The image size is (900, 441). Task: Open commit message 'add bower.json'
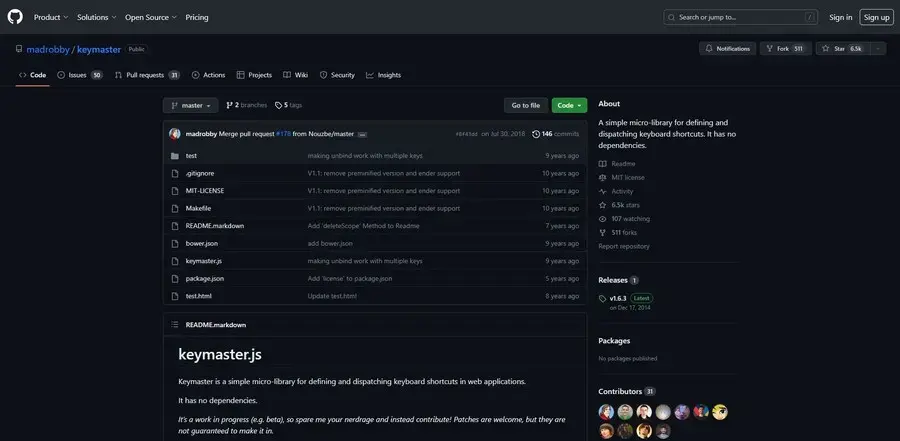pyautogui.click(x=330, y=243)
